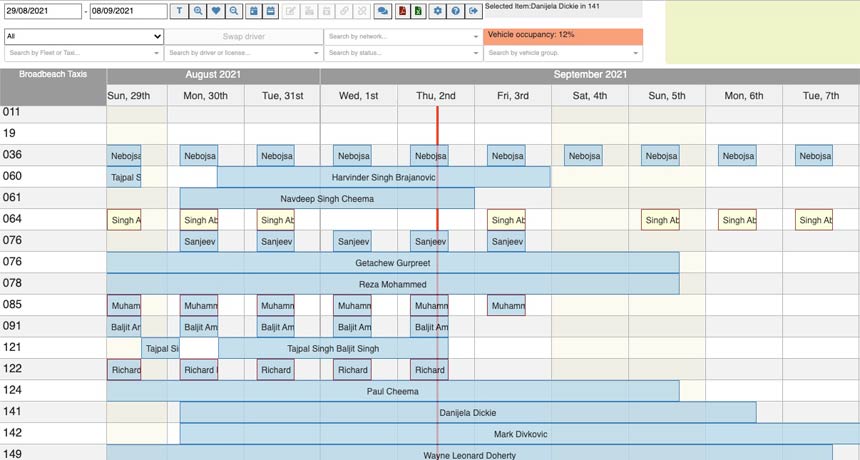Viewport: 860px width, 460px height.
Task: Open the help question mark icon
Action: (455, 11)
